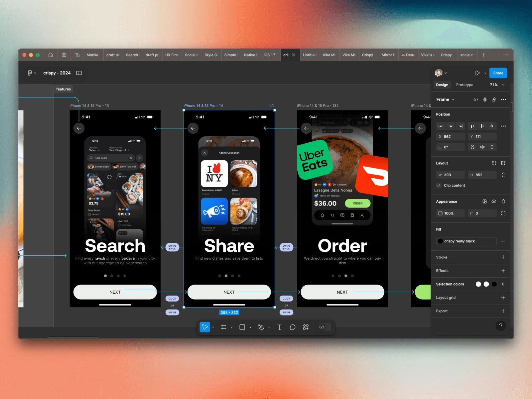The image size is (532, 399).
Task: Click Align left in Position section
Action: coord(441,126)
